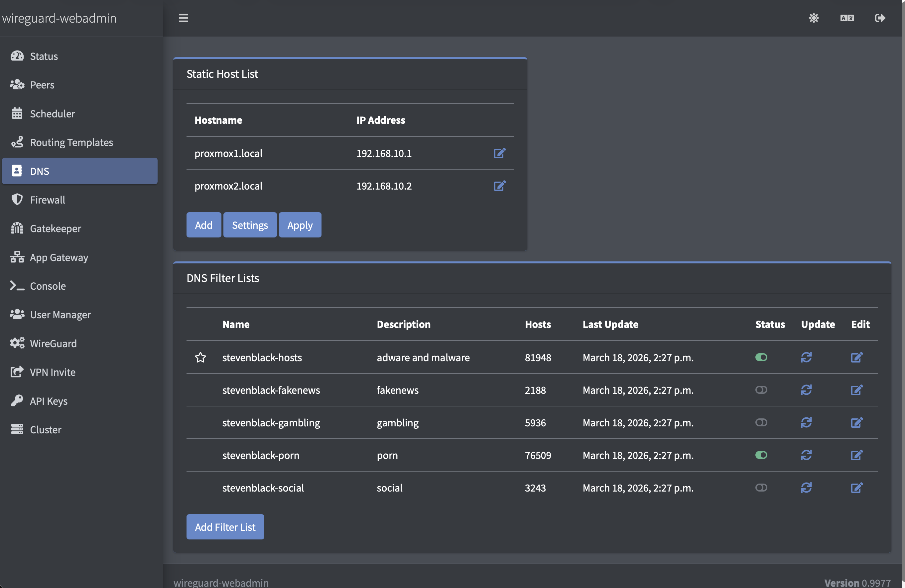Enable the stevenblack-social filter
The image size is (905, 588).
(x=761, y=488)
